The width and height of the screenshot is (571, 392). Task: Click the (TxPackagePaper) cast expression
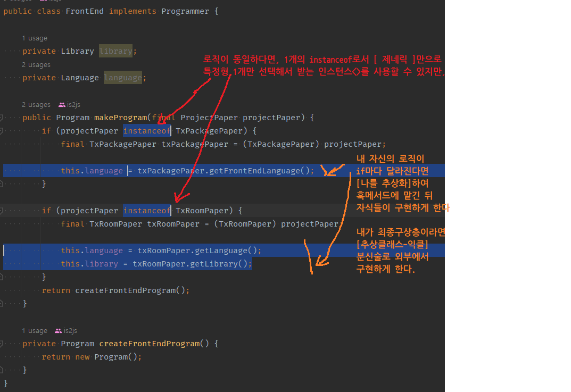[281, 145]
